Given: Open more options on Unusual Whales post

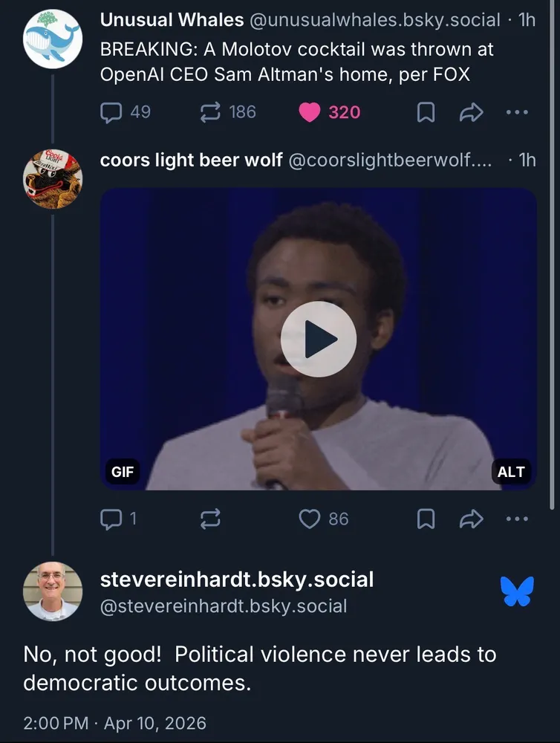Looking at the screenshot, I should coord(516,112).
